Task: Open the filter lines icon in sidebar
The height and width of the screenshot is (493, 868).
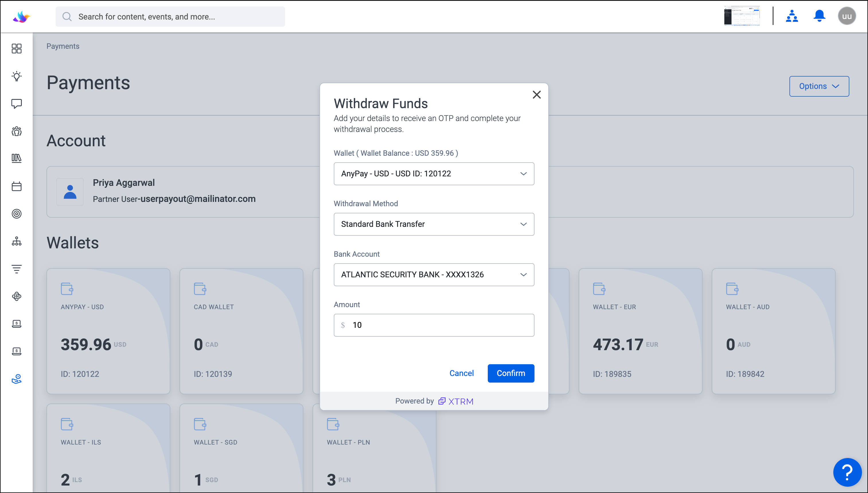Action: 17,269
